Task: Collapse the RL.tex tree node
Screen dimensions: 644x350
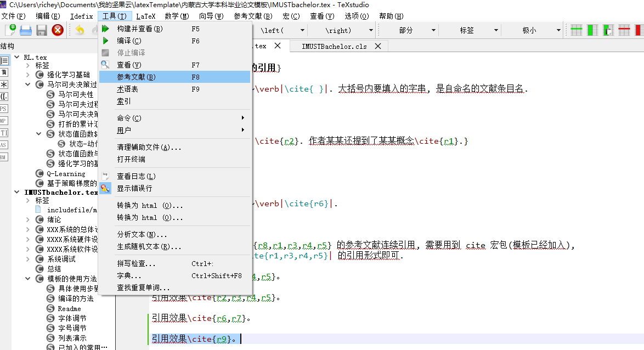Action: 17,57
